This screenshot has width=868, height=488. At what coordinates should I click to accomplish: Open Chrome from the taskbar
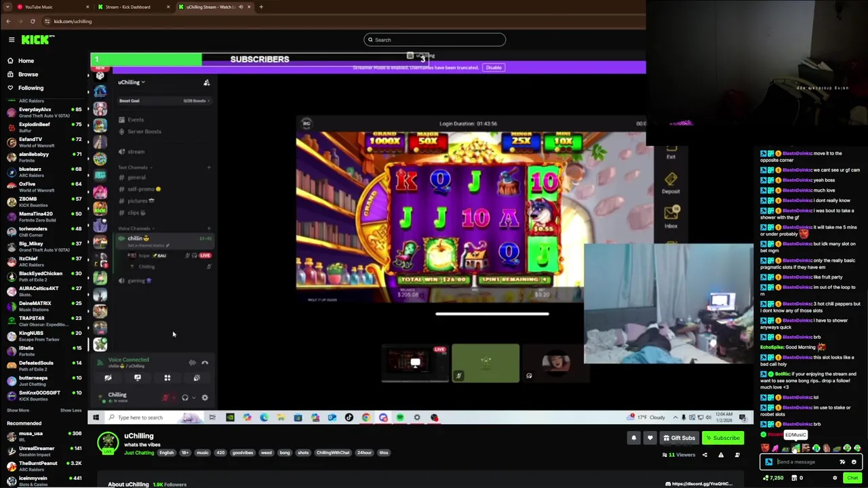(x=366, y=418)
